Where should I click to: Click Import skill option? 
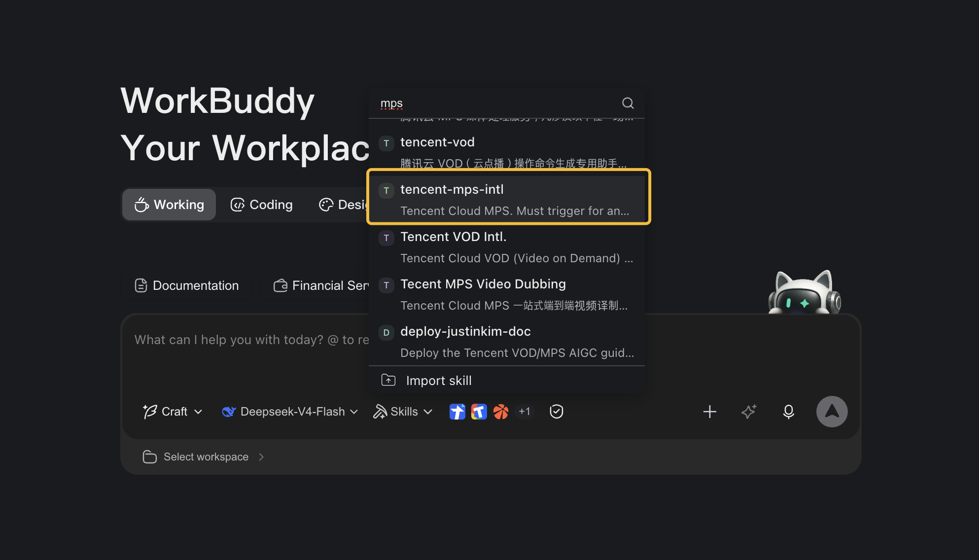[507, 381]
